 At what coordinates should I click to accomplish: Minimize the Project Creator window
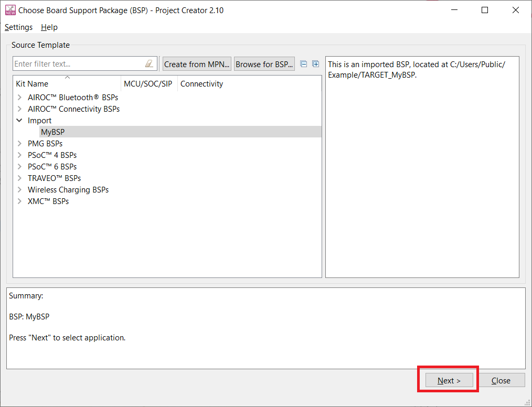[x=454, y=10]
